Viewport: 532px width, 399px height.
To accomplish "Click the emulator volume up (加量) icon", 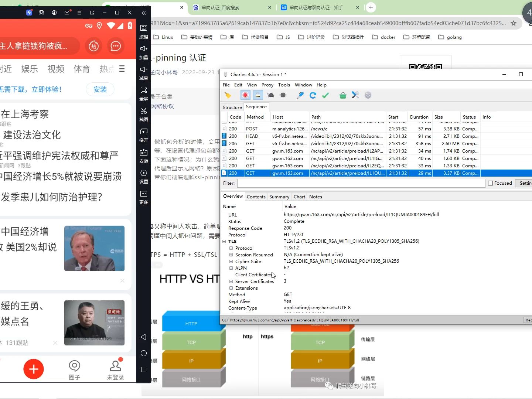I will [144, 49].
